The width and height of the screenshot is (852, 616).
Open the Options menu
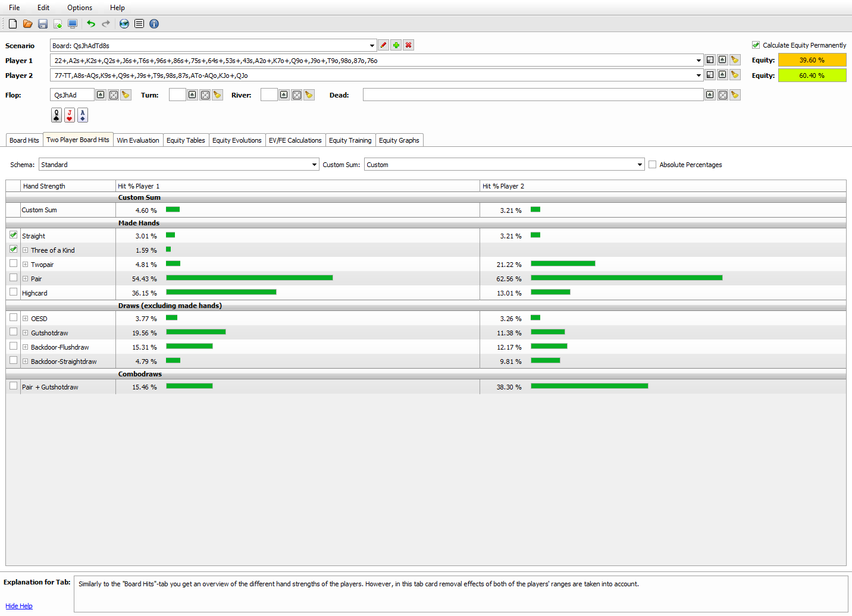pyautogui.click(x=80, y=8)
